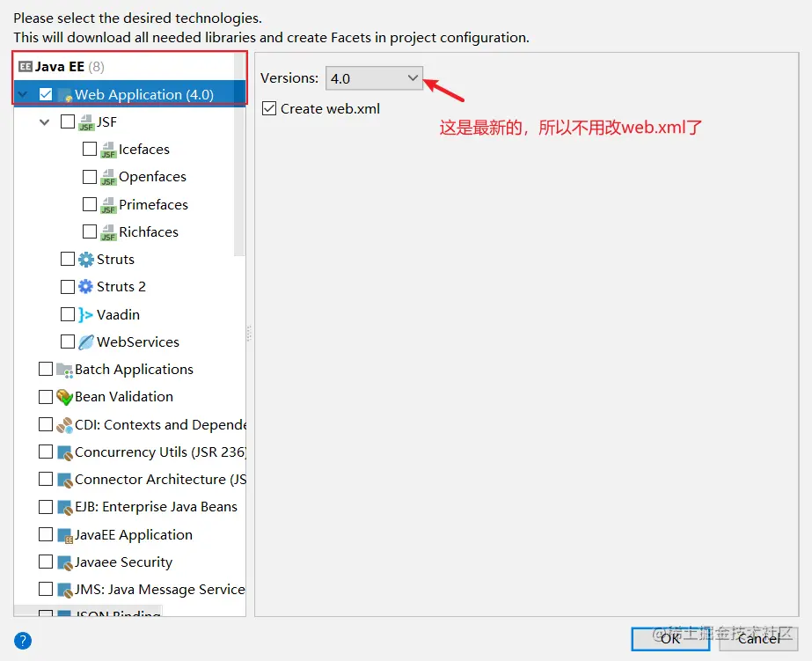The width and height of the screenshot is (812, 661).
Task: Tick the Primefaces checkbox
Action: click(90, 204)
